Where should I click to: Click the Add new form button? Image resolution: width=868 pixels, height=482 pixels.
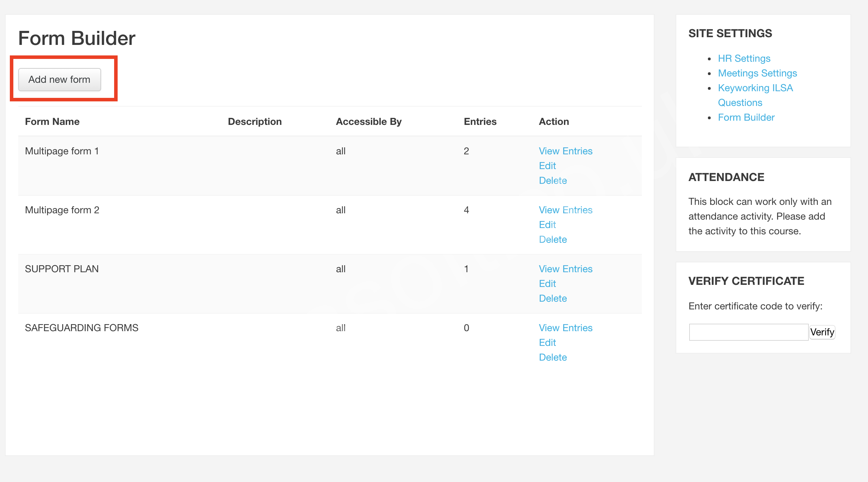click(60, 80)
